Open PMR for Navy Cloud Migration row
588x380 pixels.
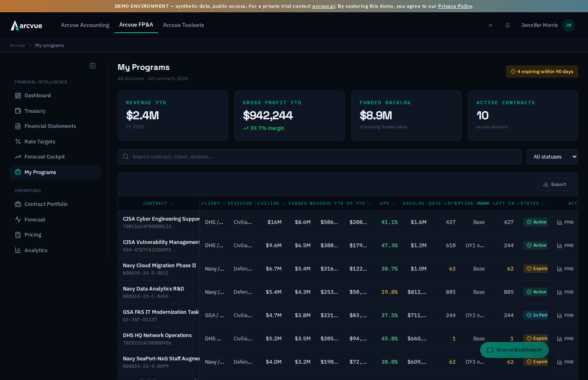[x=566, y=269]
